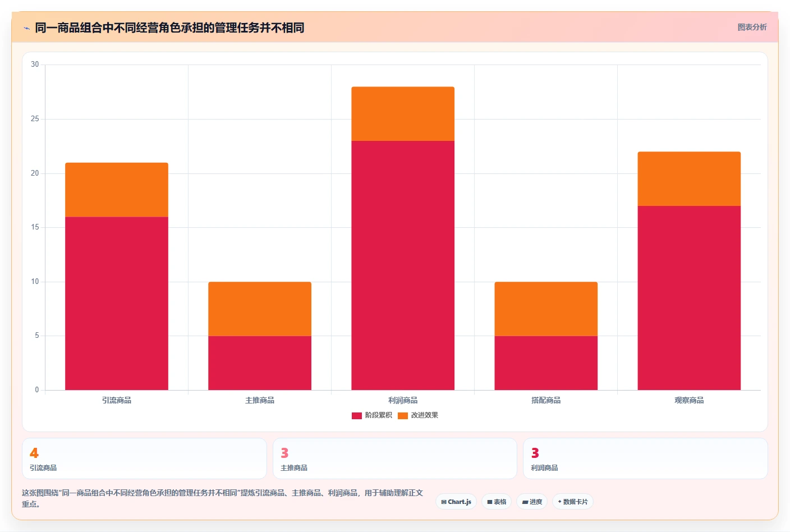Open the 利润商品 data card showing 3
Screen dimensions: 790x532
coord(645,458)
